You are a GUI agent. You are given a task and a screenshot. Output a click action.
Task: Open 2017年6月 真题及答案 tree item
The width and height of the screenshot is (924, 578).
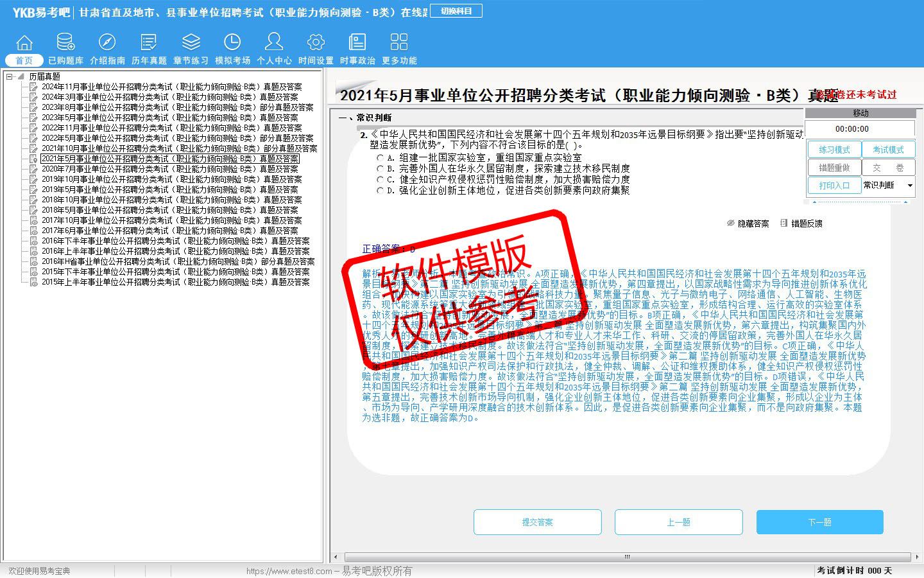coord(170,231)
